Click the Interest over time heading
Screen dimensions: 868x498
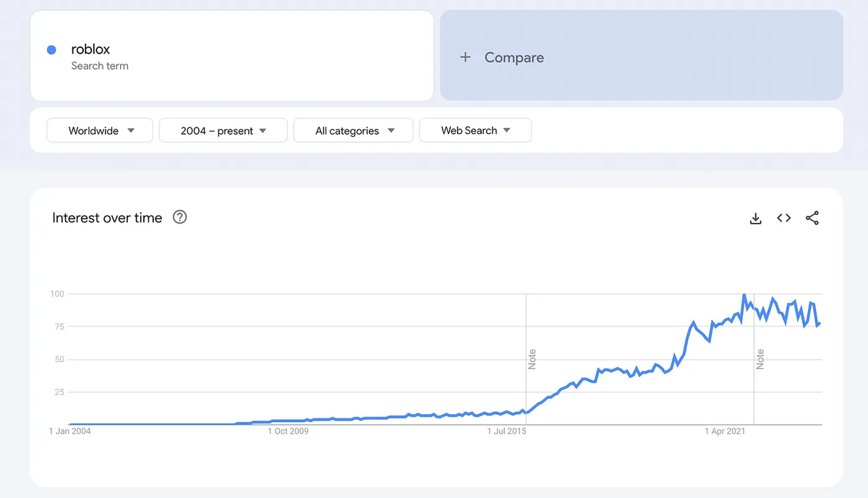(106, 217)
